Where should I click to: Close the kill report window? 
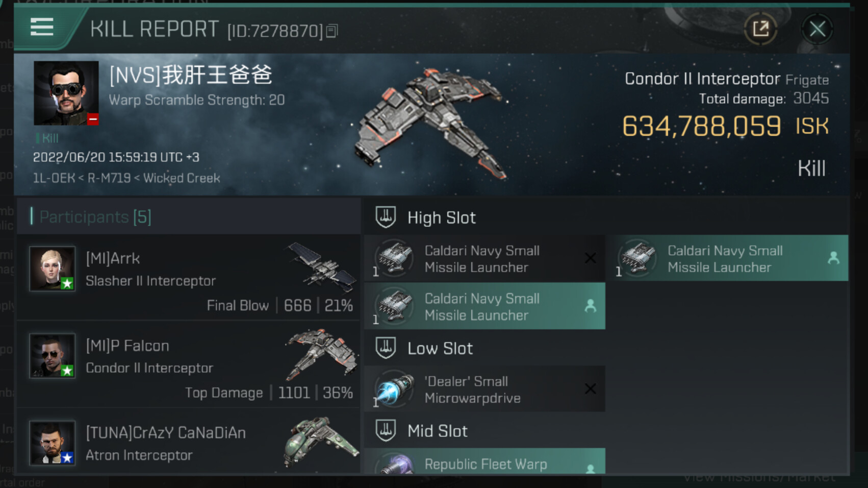point(817,29)
